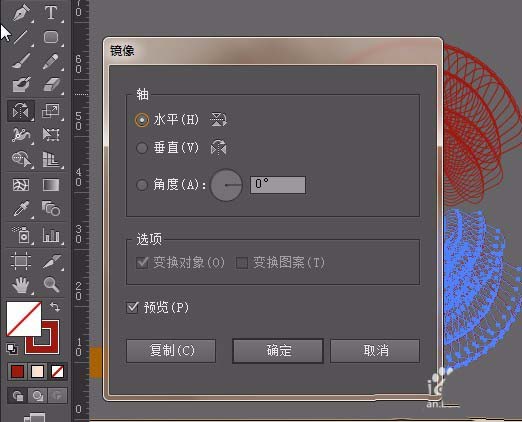This screenshot has height=422, width=522.
Task: Select the Artboard tool
Action: point(21,261)
